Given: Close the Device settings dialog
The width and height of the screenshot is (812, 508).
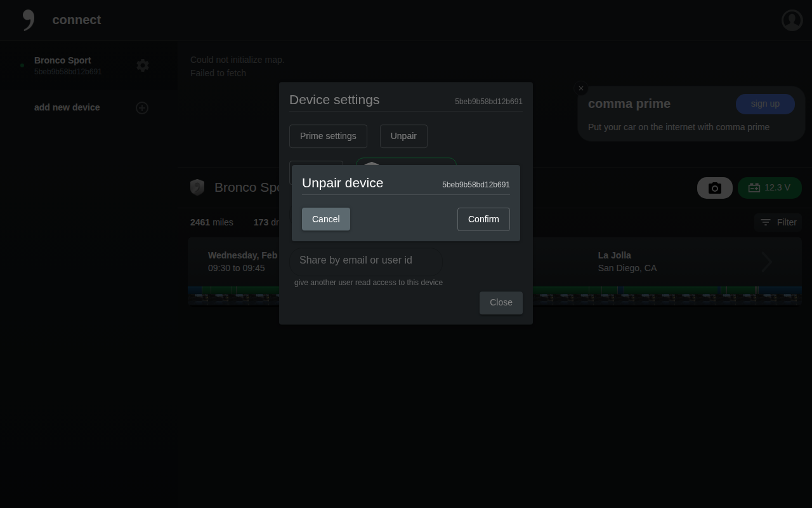Looking at the screenshot, I should coord(501,303).
